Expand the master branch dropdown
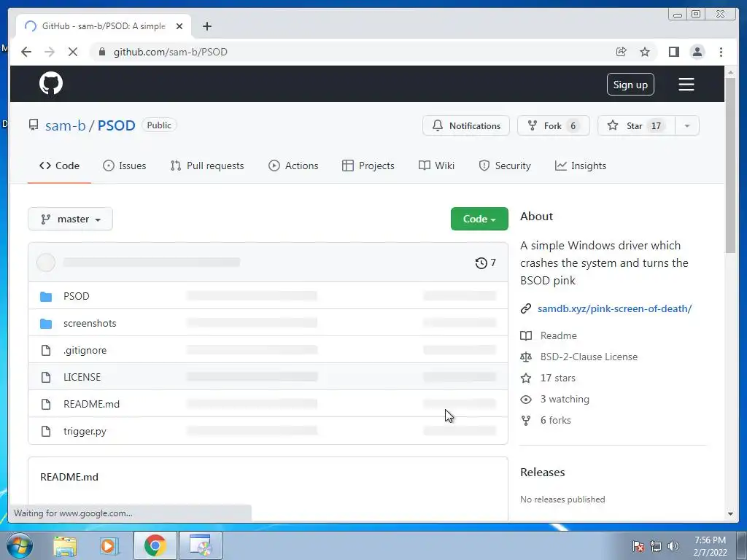Image resolution: width=747 pixels, height=560 pixels. tap(71, 219)
